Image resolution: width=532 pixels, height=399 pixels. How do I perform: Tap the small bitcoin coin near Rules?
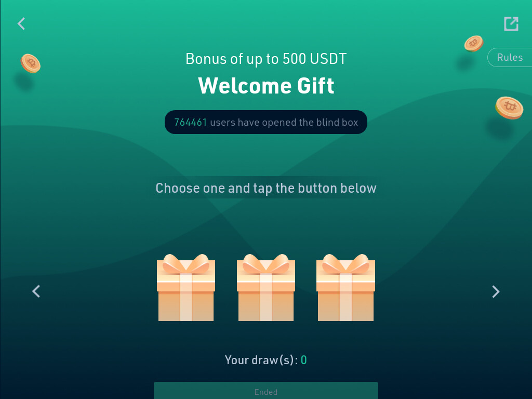474,44
